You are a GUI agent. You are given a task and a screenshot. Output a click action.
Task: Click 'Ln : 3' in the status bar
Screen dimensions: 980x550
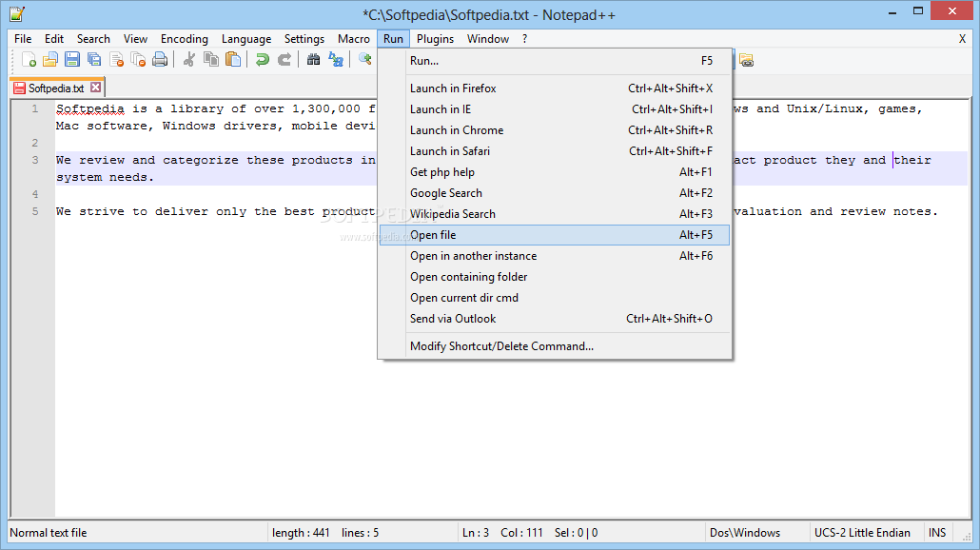[476, 533]
